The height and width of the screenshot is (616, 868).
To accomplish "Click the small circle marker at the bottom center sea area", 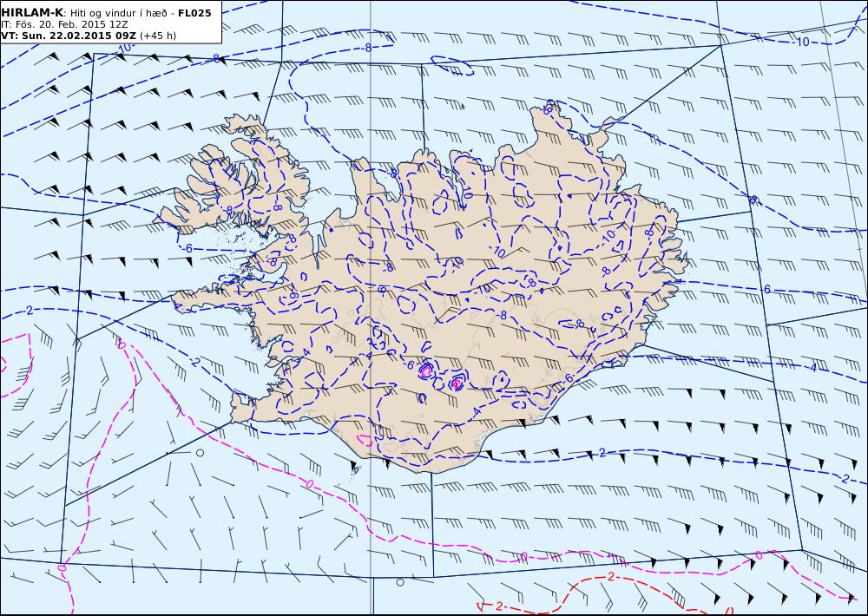I will pos(400,582).
